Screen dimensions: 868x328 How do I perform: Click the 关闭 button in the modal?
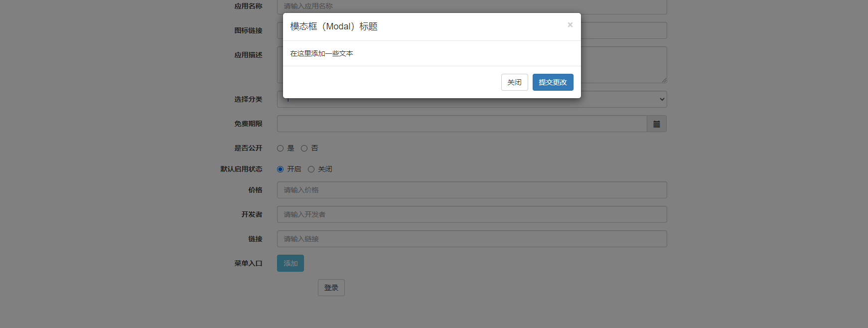pyautogui.click(x=514, y=82)
